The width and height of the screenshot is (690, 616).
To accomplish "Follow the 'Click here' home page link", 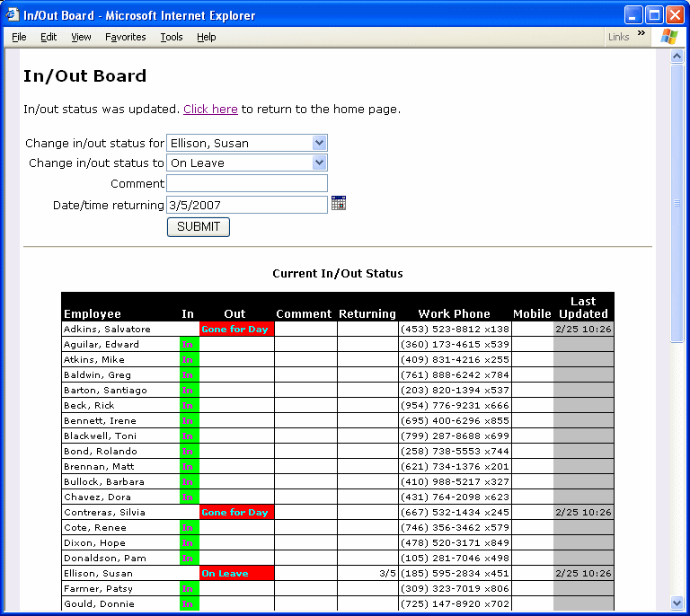I will point(210,110).
